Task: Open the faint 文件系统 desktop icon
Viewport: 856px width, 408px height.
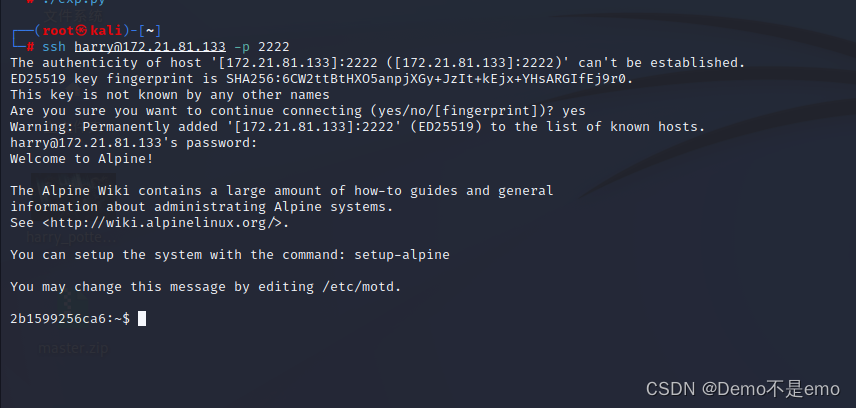Action: click(73, 16)
